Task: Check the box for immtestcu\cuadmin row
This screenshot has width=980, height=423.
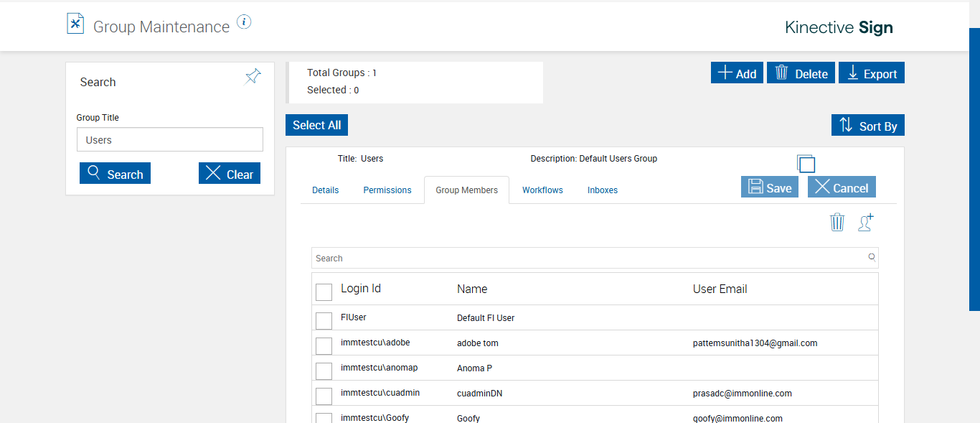Action: click(x=324, y=396)
